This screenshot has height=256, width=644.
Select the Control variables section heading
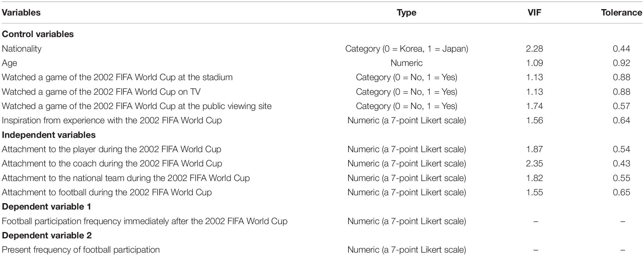tap(38, 34)
